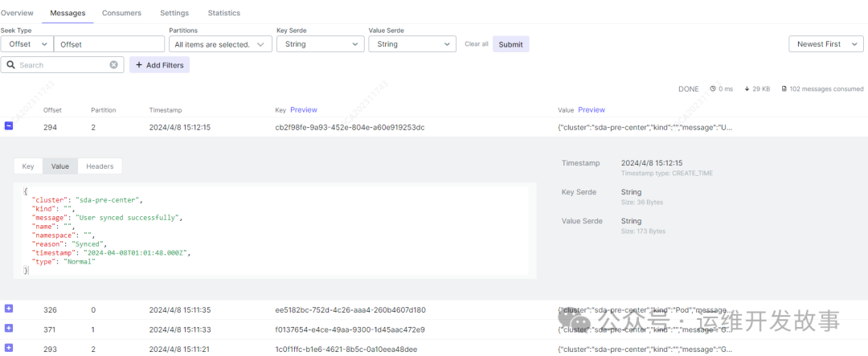868x356 pixels.
Task: Open the Consumers tab
Action: (x=122, y=13)
